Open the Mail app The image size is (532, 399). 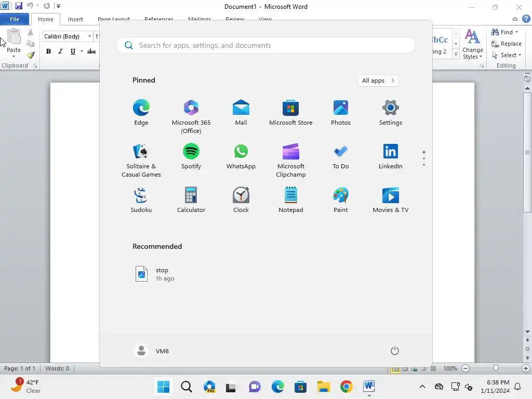point(241,113)
